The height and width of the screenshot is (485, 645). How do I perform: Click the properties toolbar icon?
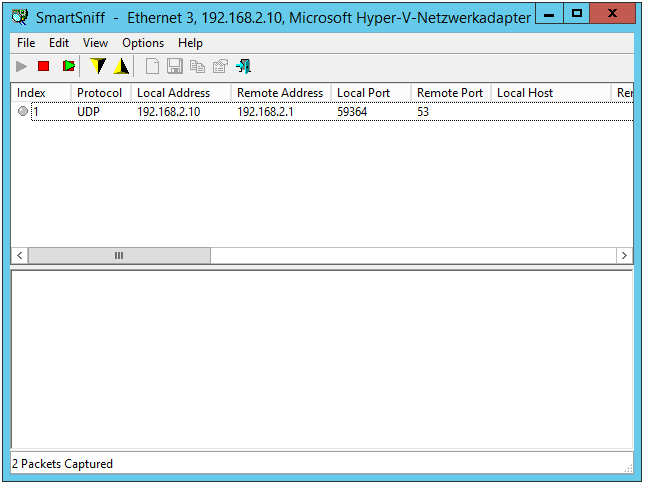tap(220, 66)
